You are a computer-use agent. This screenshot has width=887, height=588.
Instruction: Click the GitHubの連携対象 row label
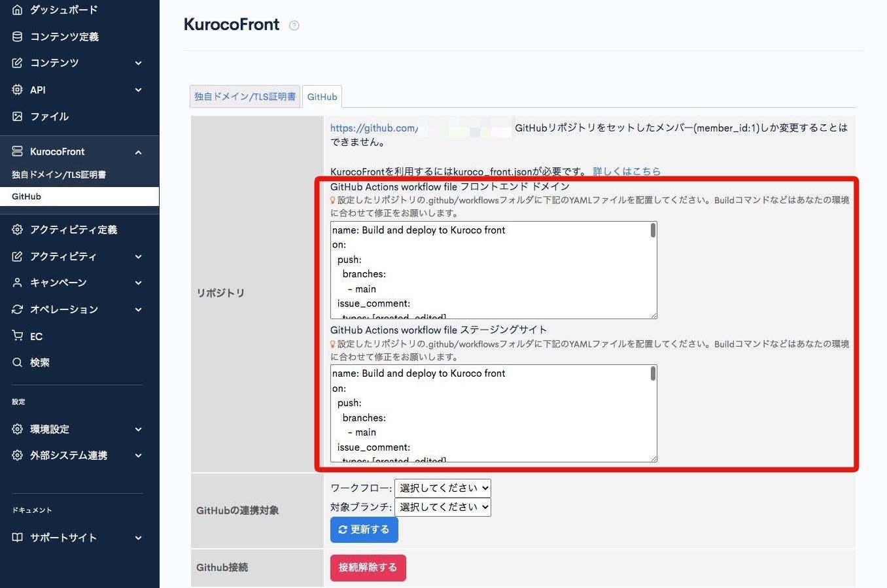[237, 510]
